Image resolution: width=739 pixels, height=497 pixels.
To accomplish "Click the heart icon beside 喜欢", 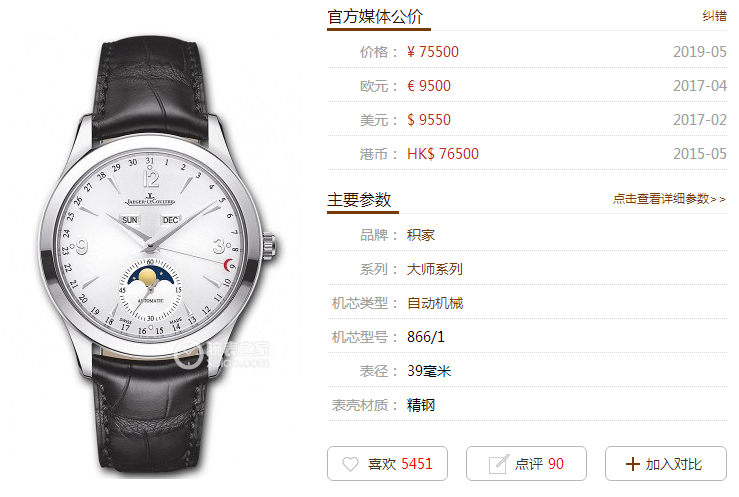I will (350, 464).
